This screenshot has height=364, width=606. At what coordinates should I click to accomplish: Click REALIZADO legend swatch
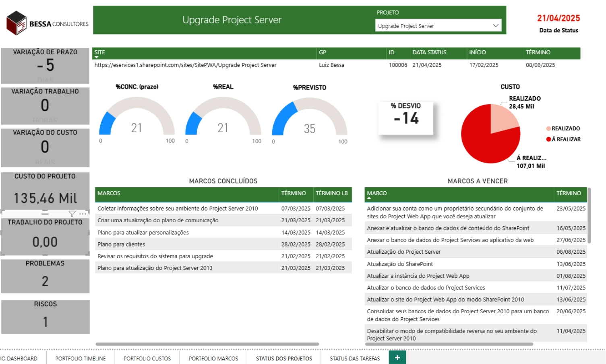[548, 128]
